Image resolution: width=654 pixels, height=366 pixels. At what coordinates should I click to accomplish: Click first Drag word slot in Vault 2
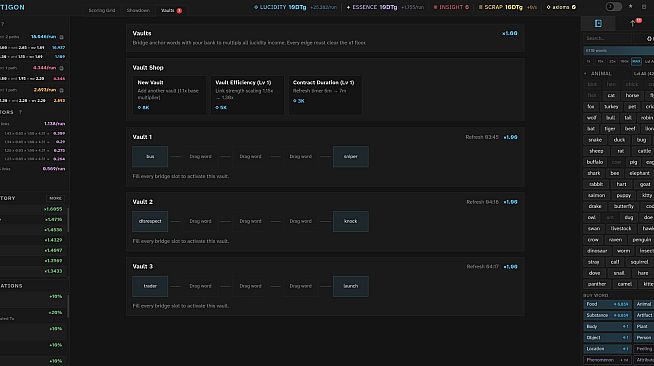tap(200, 221)
